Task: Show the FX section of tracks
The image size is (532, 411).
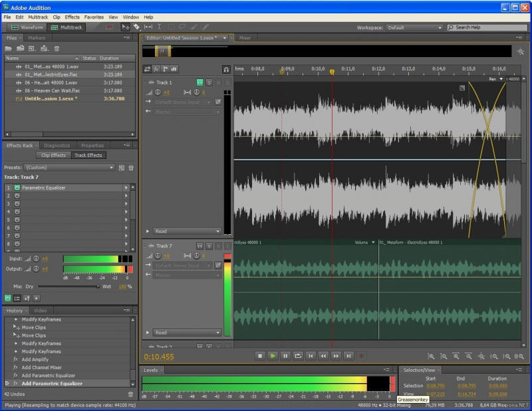Action: (x=156, y=68)
